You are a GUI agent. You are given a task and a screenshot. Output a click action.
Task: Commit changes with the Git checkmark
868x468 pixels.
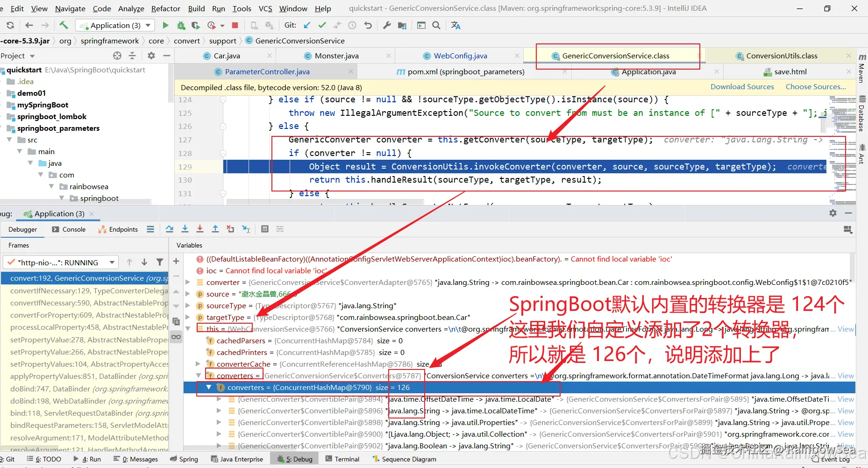click(322, 25)
